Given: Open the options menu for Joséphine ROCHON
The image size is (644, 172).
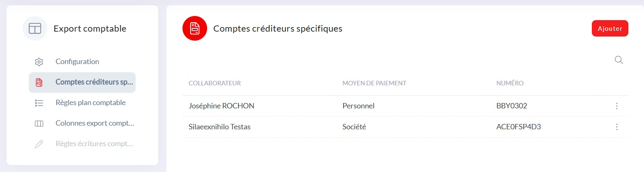Looking at the screenshot, I should [616, 106].
